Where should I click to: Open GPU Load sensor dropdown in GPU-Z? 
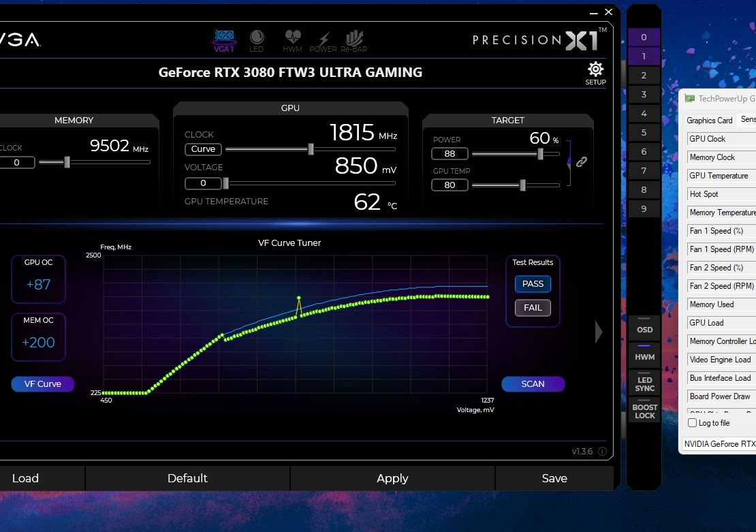721,323
